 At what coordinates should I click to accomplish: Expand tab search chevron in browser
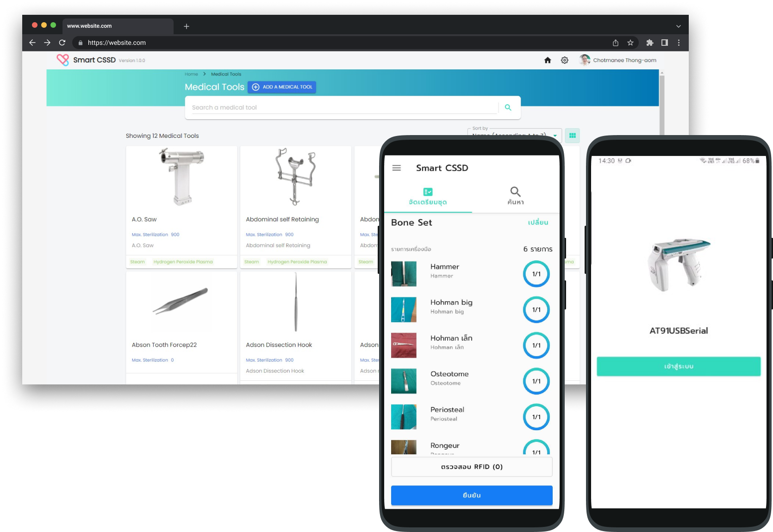pyautogui.click(x=679, y=26)
